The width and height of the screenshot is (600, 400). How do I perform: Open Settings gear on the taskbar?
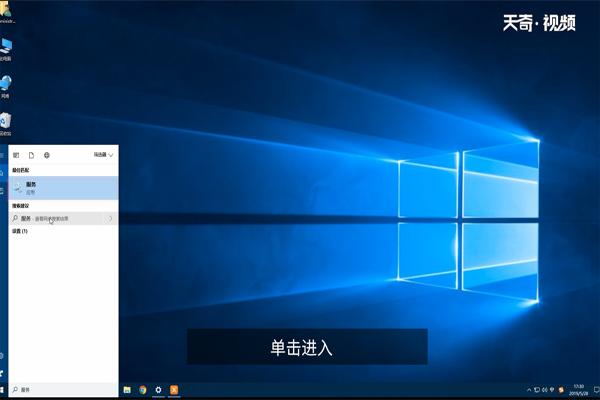tap(158, 390)
